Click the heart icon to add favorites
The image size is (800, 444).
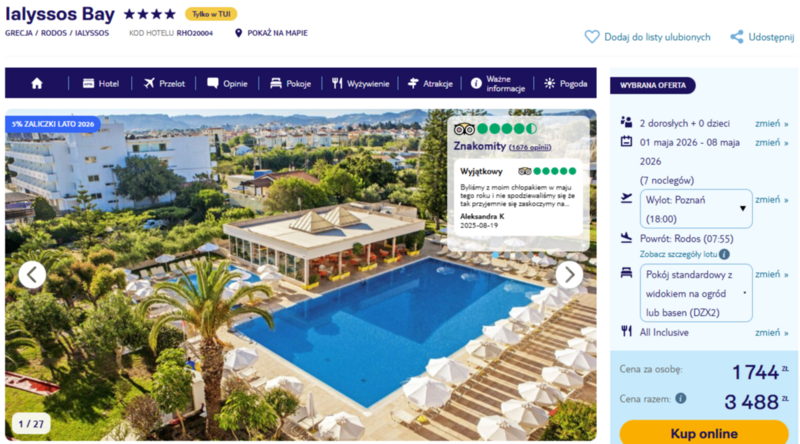[592, 37]
